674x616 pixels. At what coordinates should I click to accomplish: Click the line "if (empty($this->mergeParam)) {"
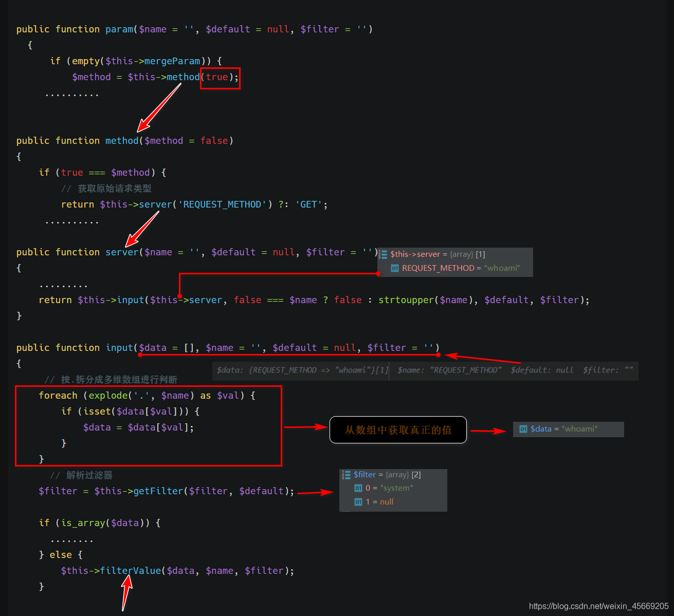coord(136,61)
